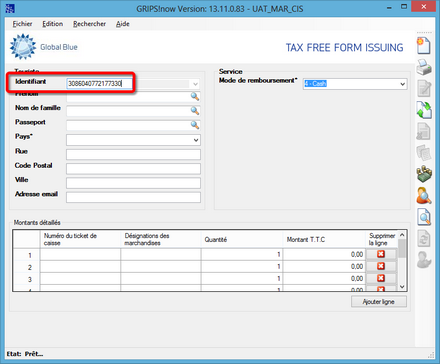The image size is (440, 364).
Task: Minimize the GRIPS!now window
Action: pos(389,7)
